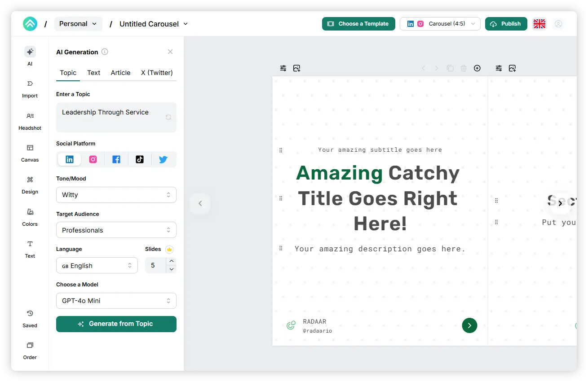The width and height of the screenshot is (588, 382).
Task: Select Instagram as social platform
Action: click(x=93, y=159)
